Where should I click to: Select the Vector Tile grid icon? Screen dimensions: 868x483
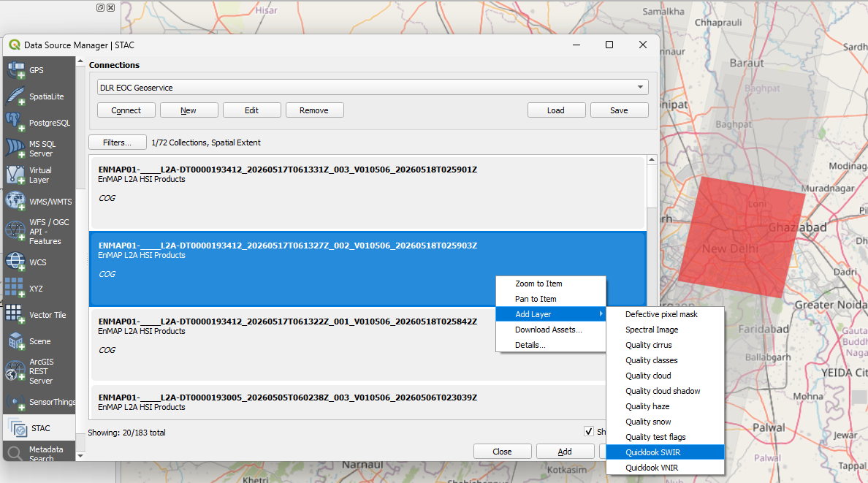point(15,315)
